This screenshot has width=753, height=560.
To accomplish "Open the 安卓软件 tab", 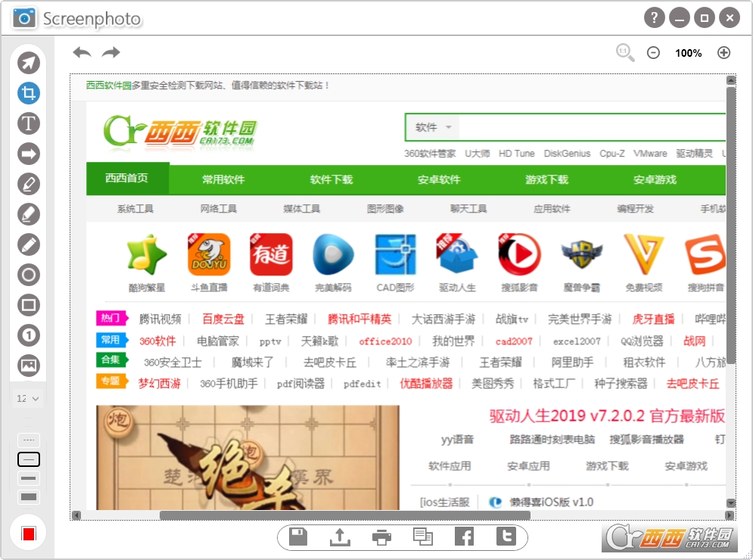I will 439,179.
